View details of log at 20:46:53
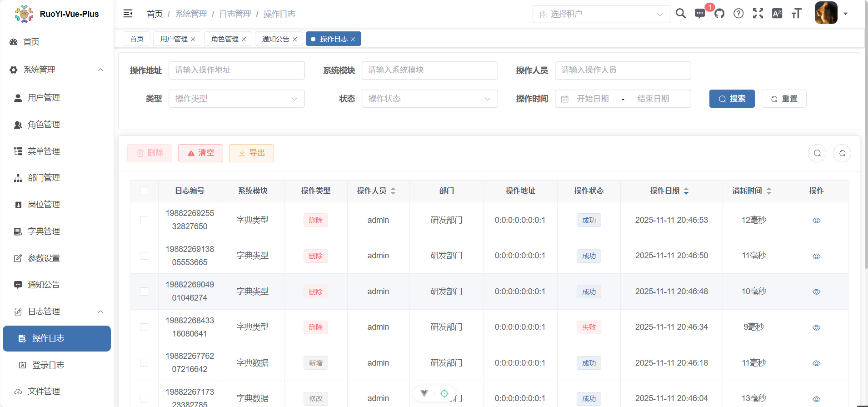 click(x=816, y=221)
